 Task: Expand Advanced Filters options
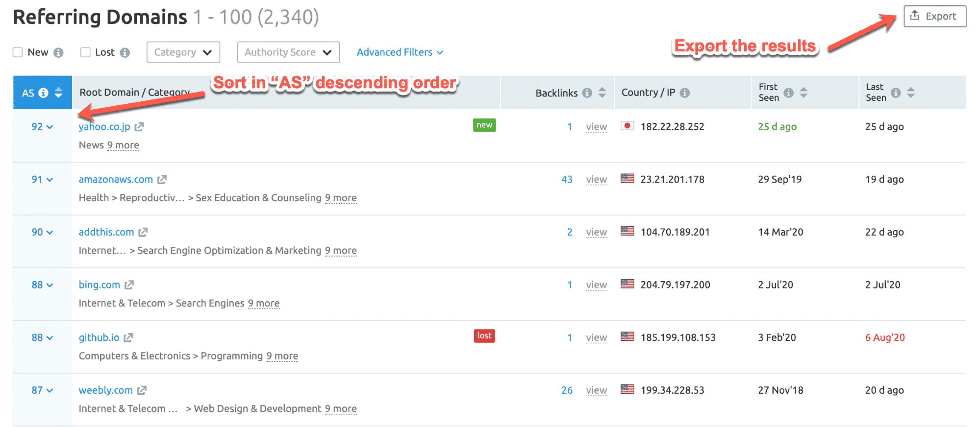400,52
